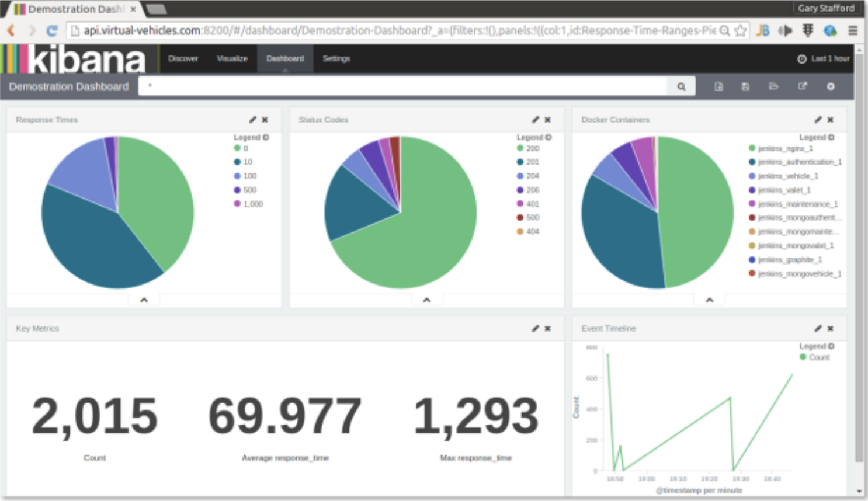The height and width of the screenshot is (501, 868).
Task: Load saved dashboard folder icon
Action: [773, 86]
